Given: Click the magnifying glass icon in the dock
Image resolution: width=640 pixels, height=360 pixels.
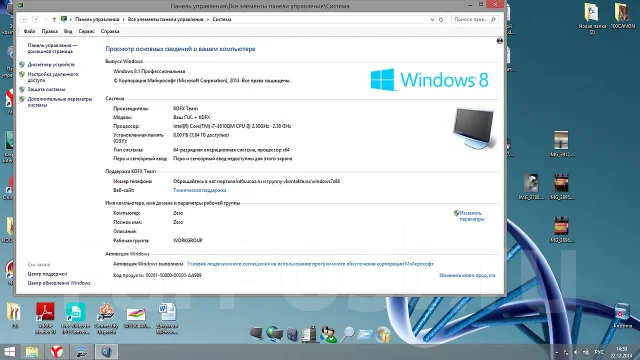Looking at the screenshot, I should (347, 334).
